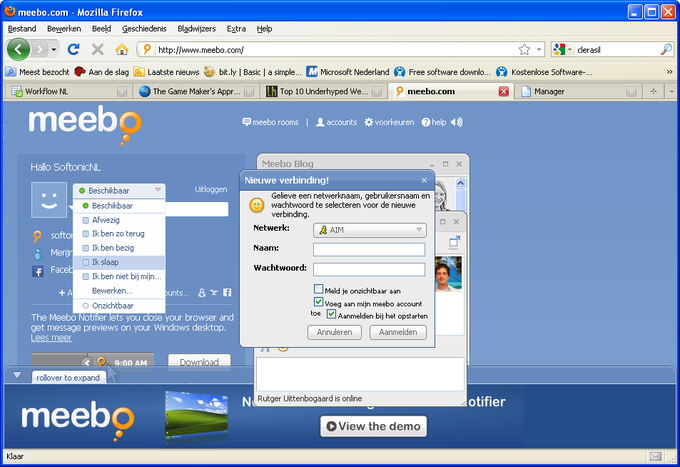Click the Naam input field
The width and height of the screenshot is (680, 467).
369,250
